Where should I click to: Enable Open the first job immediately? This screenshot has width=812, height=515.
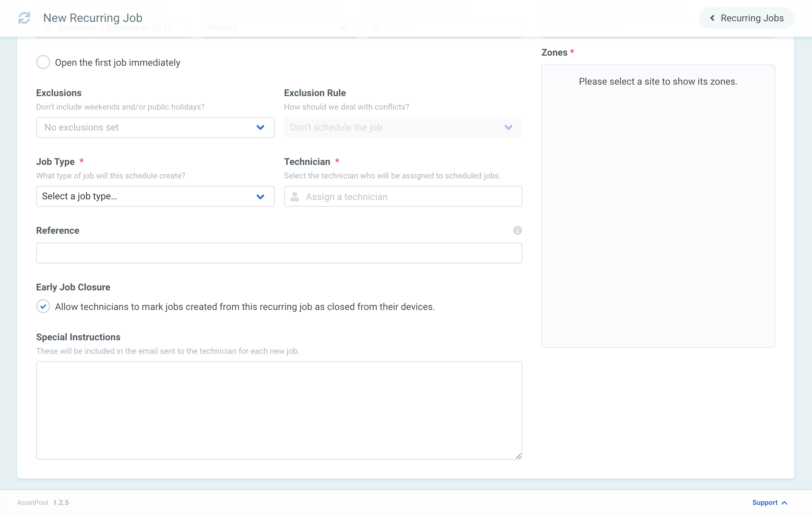pyautogui.click(x=43, y=62)
